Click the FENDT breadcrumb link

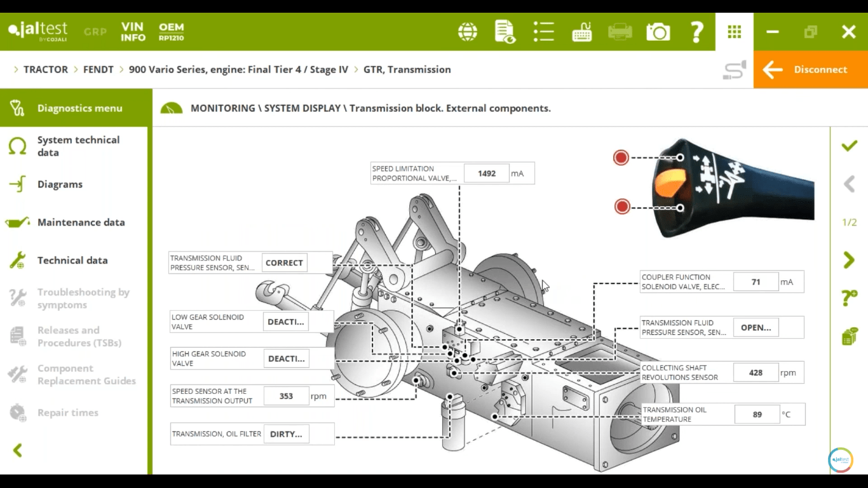pyautogui.click(x=98, y=70)
